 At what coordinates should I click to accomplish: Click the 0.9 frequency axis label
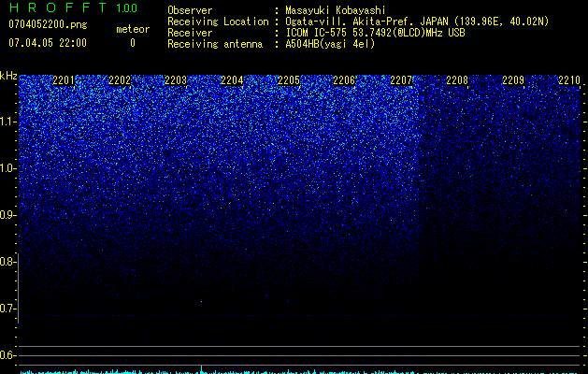[x=7, y=215]
